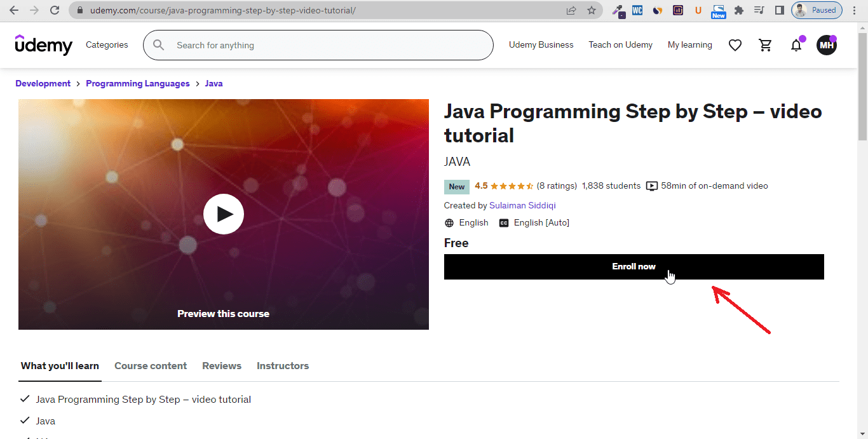Click the Preview this course label
This screenshot has width=868, height=439.
pyautogui.click(x=224, y=314)
